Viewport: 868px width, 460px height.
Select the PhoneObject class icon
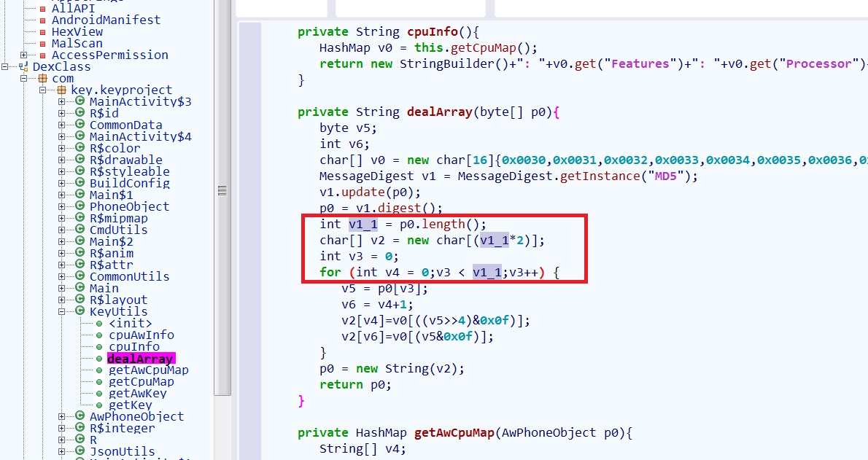(80, 206)
